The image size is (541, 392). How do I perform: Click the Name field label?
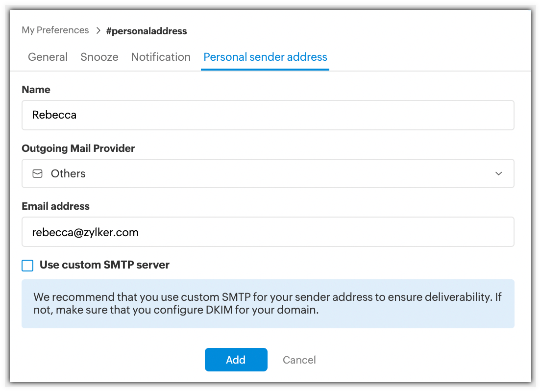pyautogui.click(x=36, y=90)
